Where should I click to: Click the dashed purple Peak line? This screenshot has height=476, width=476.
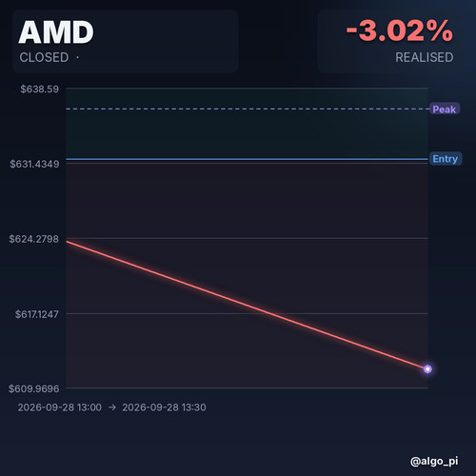[x=248, y=109]
